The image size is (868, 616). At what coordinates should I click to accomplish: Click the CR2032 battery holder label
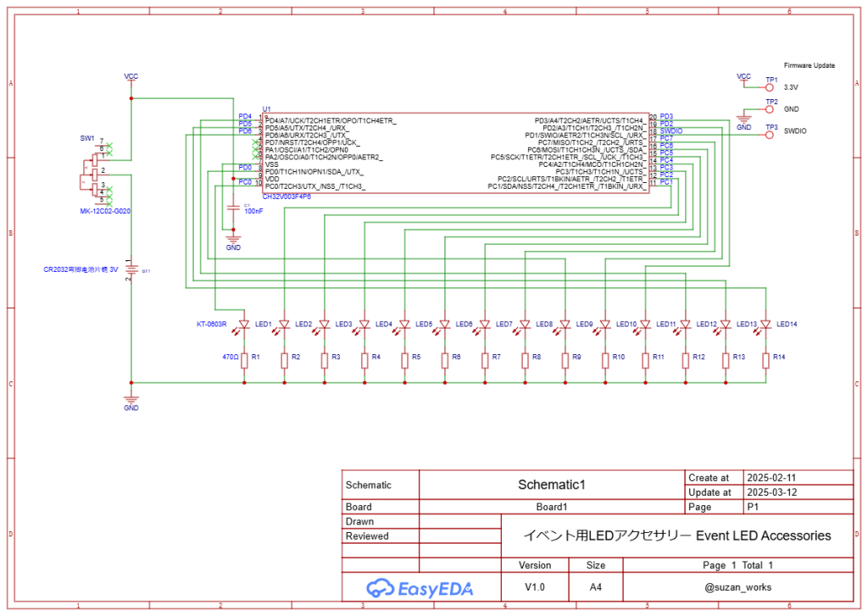[x=81, y=270]
